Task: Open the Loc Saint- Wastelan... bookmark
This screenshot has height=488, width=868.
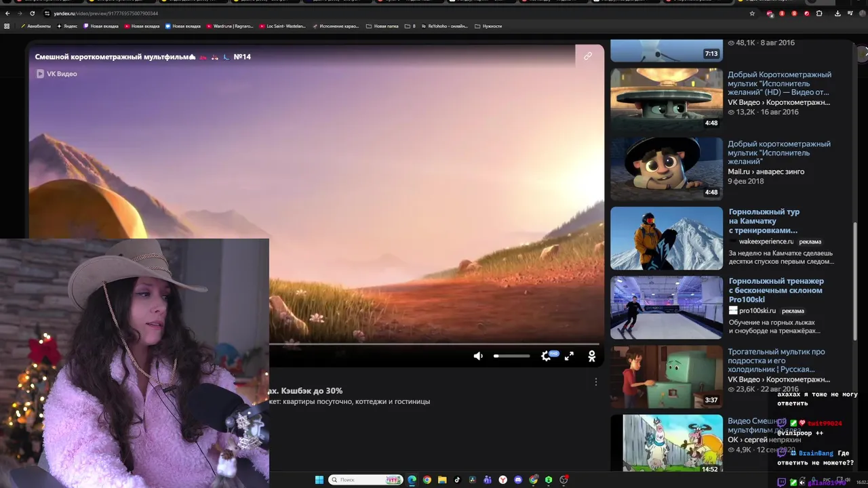Action: point(283,26)
